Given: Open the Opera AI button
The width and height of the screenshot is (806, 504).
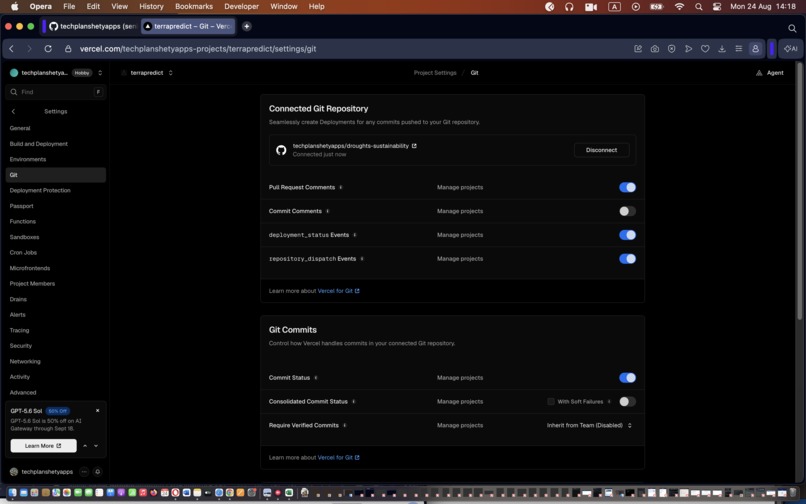Looking at the screenshot, I should click(x=791, y=49).
